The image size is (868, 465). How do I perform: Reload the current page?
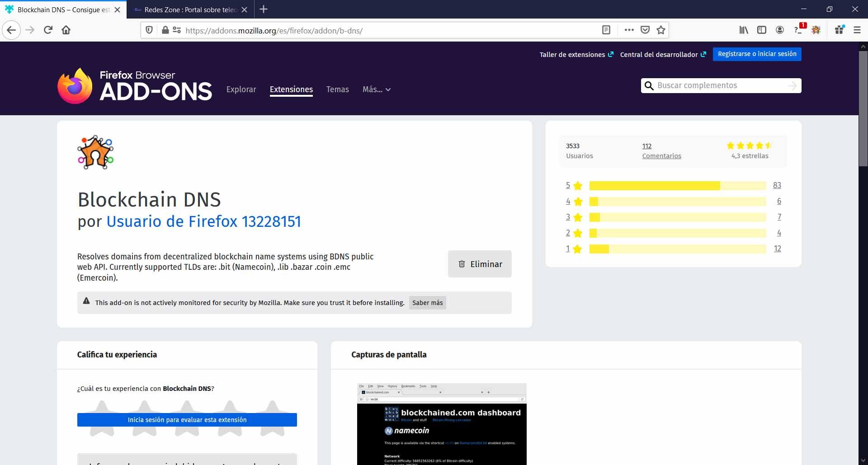click(48, 30)
